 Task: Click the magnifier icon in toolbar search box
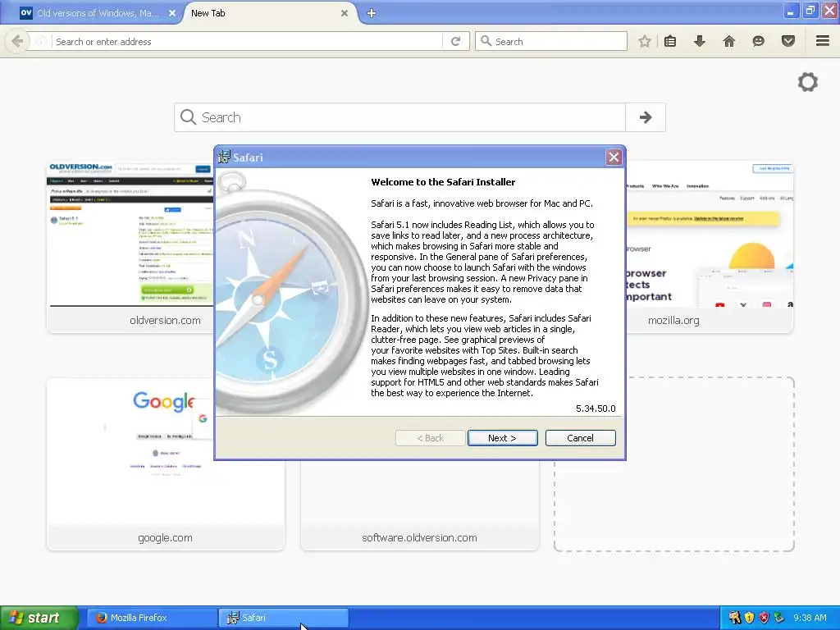pyautogui.click(x=486, y=41)
